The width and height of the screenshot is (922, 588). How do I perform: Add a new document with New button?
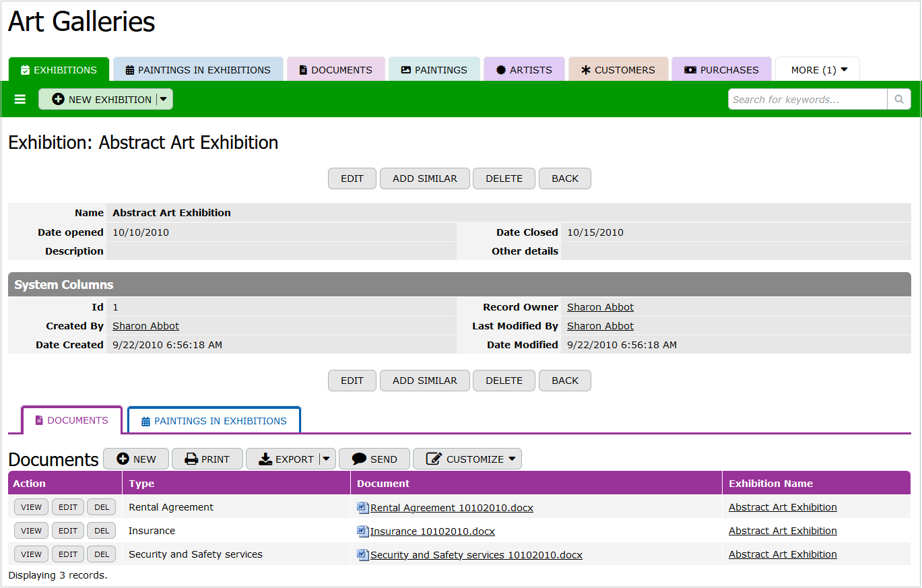point(136,459)
